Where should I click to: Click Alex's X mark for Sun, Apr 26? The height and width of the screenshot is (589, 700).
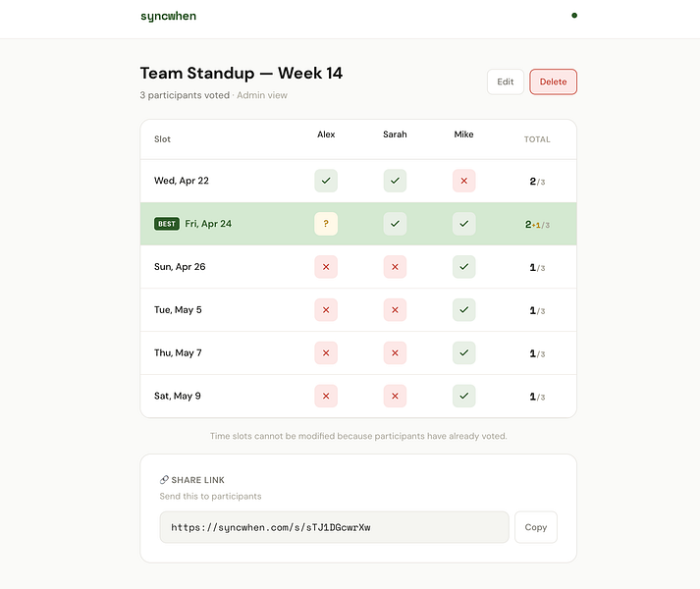point(326,267)
